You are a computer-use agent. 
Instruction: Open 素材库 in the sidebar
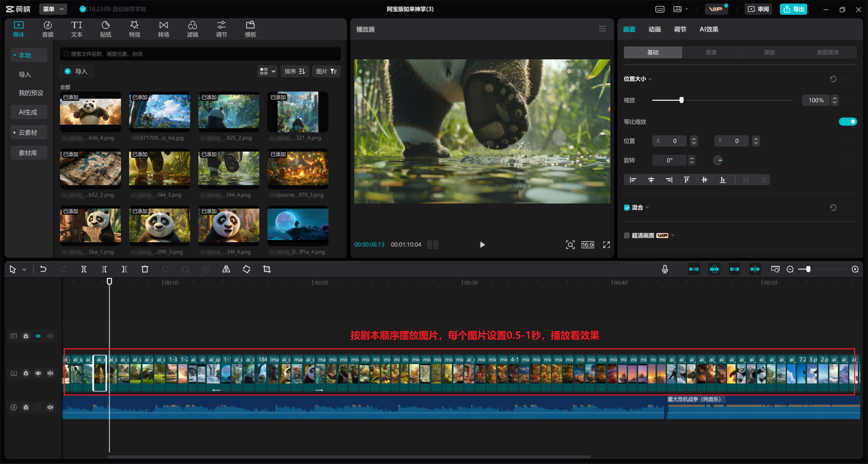click(28, 153)
